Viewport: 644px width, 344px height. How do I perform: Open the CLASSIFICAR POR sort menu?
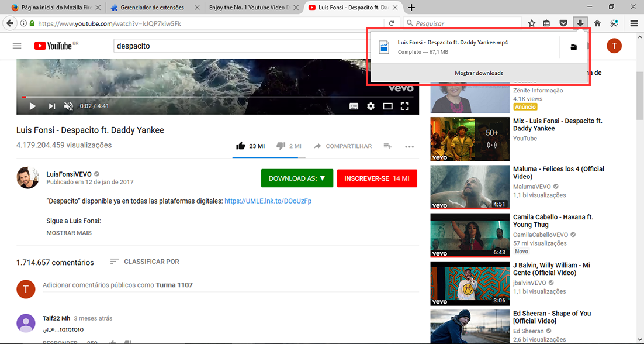pyautogui.click(x=144, y=262)
